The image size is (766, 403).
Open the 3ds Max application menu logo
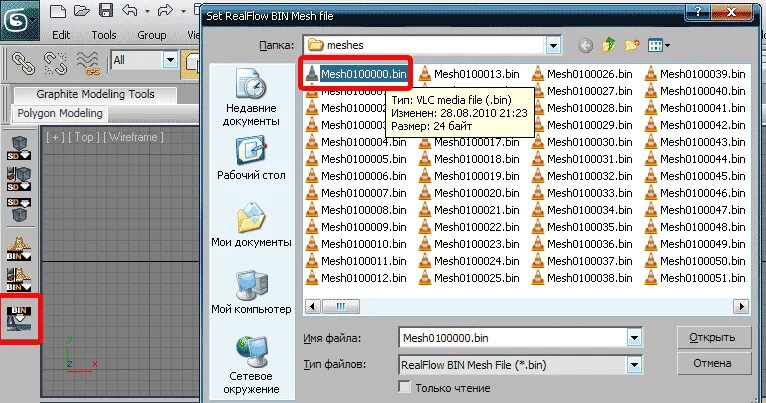click(19, 21)
